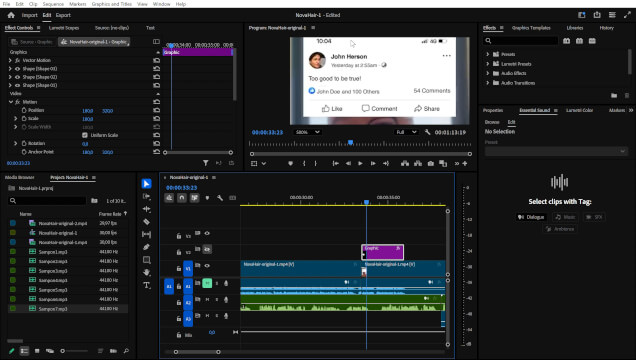
Task: Expand Audio Effects folder
Action: tap(488, 73)
